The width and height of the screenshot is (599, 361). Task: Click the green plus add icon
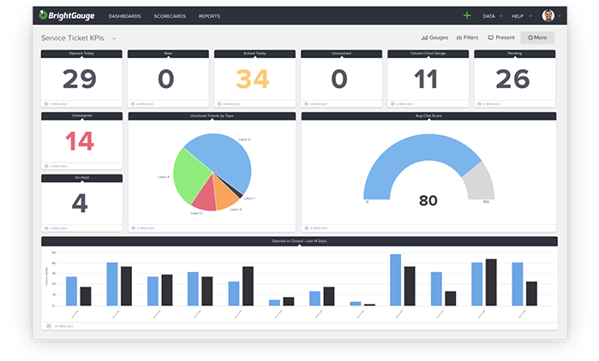coord(467,16)
